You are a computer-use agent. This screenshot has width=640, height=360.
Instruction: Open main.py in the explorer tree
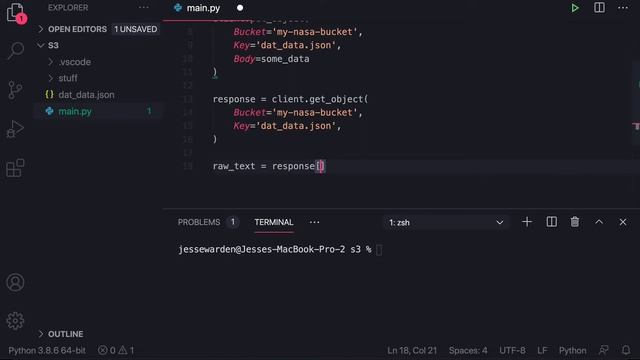click(75, 111)
